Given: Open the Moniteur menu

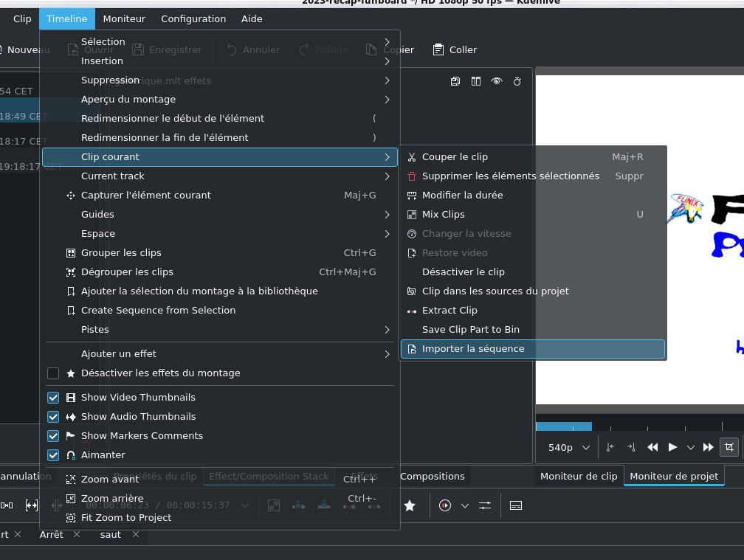Looking at the screenshot, I should [x=124, y=19].
